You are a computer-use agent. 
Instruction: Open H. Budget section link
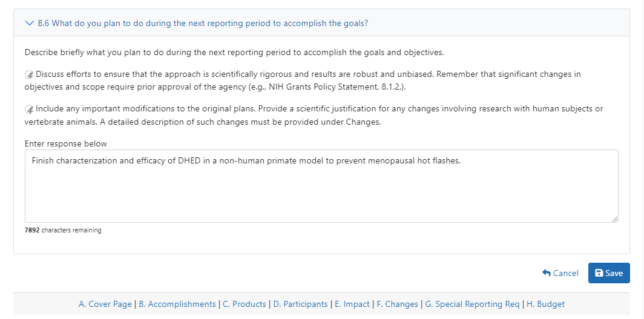tap(546, 304)
